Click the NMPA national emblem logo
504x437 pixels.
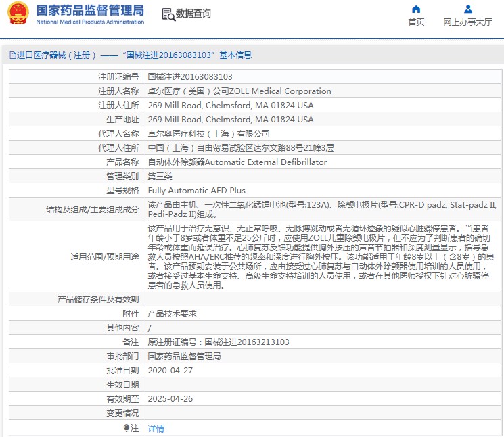coord(17,14)
